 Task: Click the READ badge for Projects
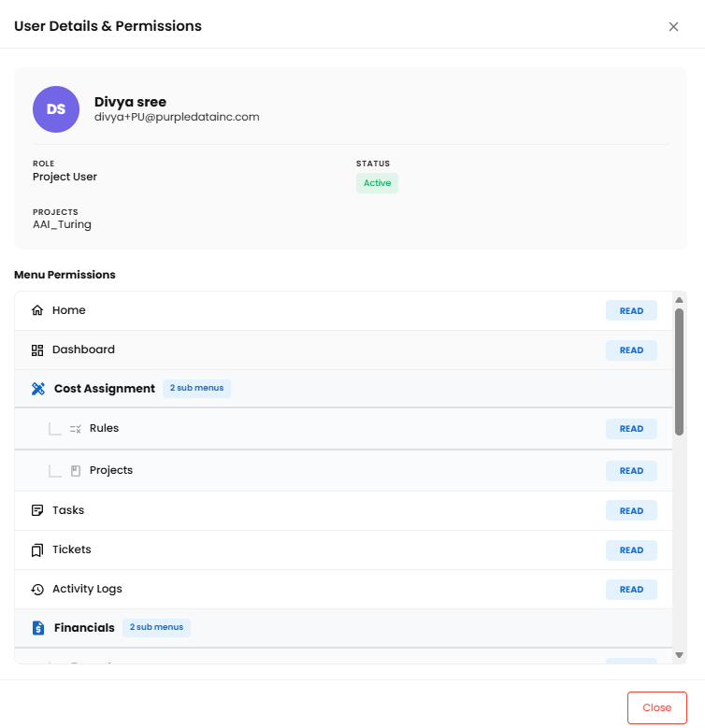coord(631,471)
